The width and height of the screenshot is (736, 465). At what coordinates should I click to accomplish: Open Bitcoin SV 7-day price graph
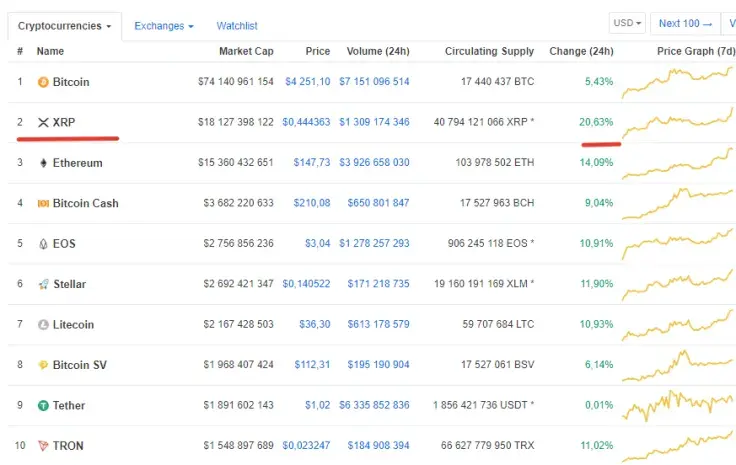point(677,365)
